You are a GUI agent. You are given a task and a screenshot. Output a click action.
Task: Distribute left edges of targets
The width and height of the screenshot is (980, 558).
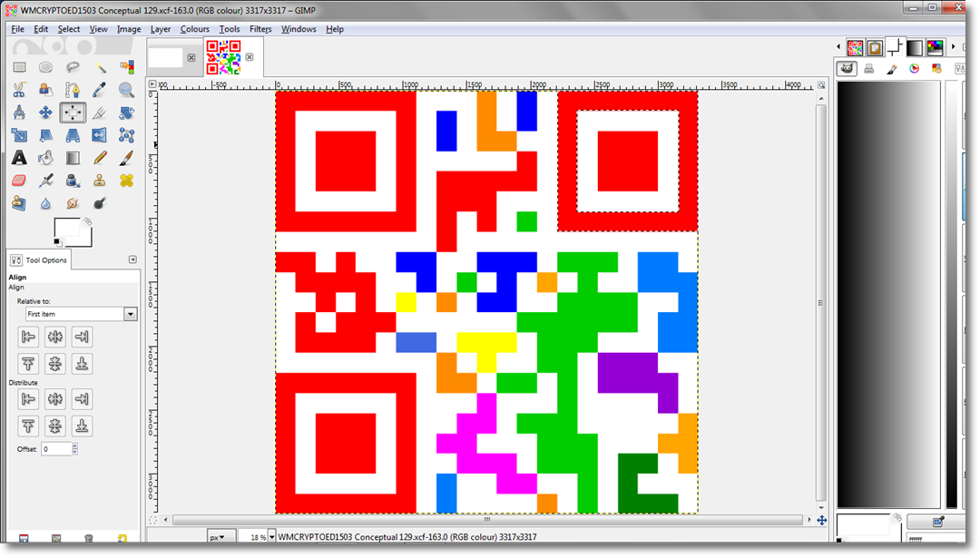click(x=28, y=398)
